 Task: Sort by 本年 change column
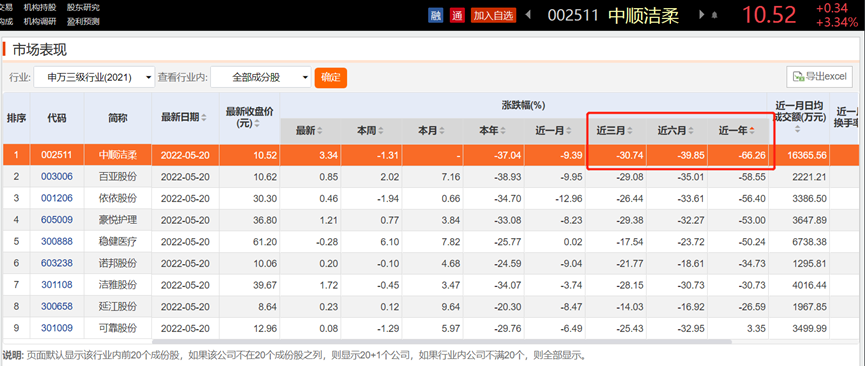(x=503, y=131)
